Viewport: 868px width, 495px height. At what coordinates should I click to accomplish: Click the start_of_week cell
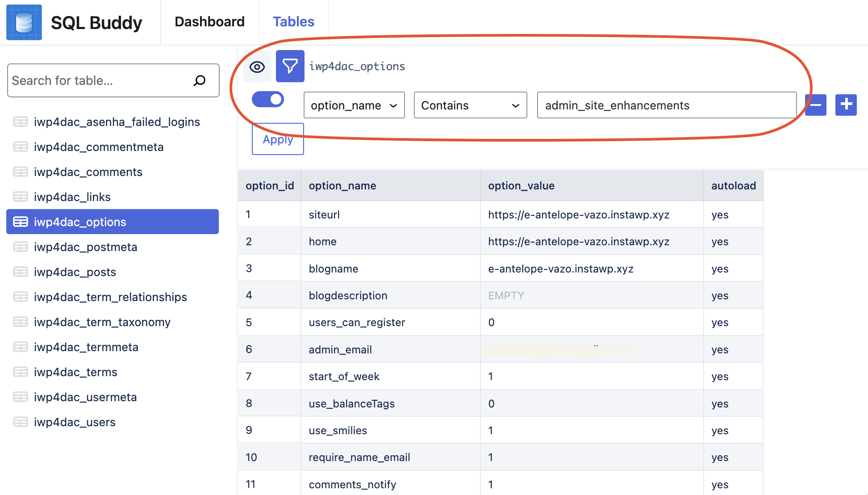[391, 376]
